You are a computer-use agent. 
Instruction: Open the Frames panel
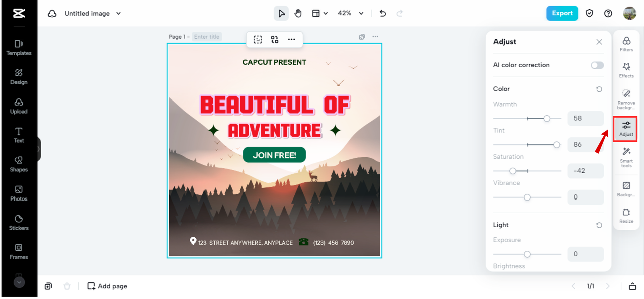[19, 252]
